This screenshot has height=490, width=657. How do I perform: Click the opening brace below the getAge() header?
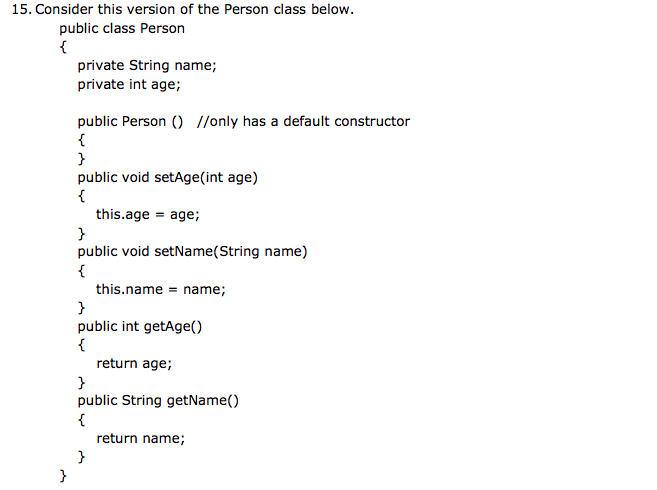pyautogui.click(x=82, y=345)
